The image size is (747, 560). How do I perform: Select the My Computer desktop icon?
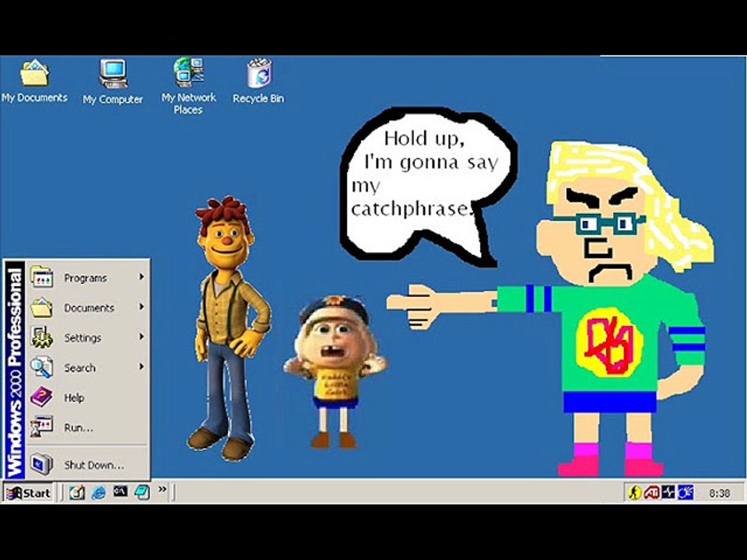(113, 82)
